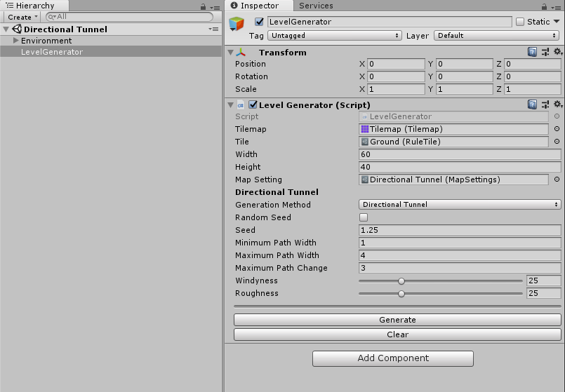The height and width of the screenshot is (392, 565).
Task: Click the C# script icon on Level Generator
Action: (x=240, y=105)
